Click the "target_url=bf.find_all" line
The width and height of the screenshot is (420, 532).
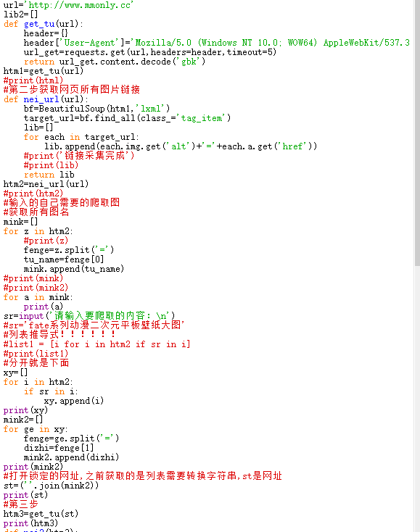[128, 118]
